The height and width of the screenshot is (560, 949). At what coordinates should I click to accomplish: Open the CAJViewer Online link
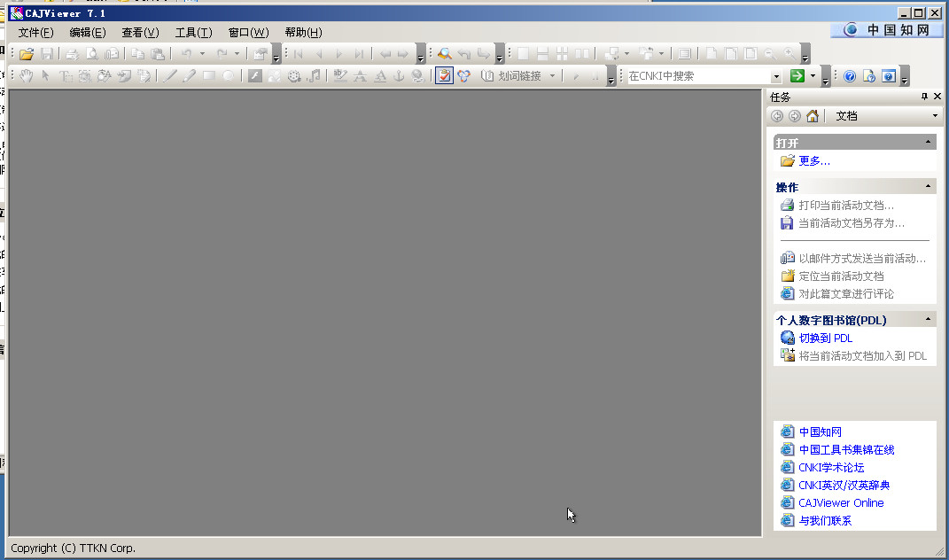click(841, 502)
